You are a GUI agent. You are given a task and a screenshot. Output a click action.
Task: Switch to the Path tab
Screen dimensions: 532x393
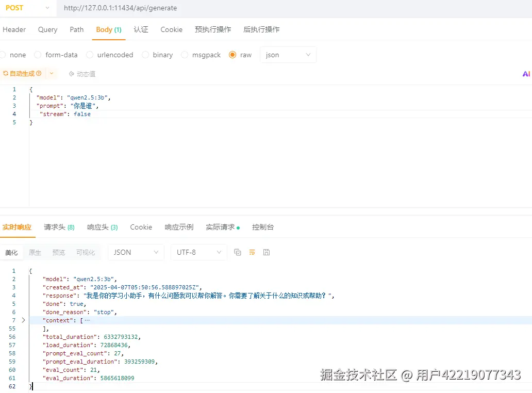click(x=77, y=29)
